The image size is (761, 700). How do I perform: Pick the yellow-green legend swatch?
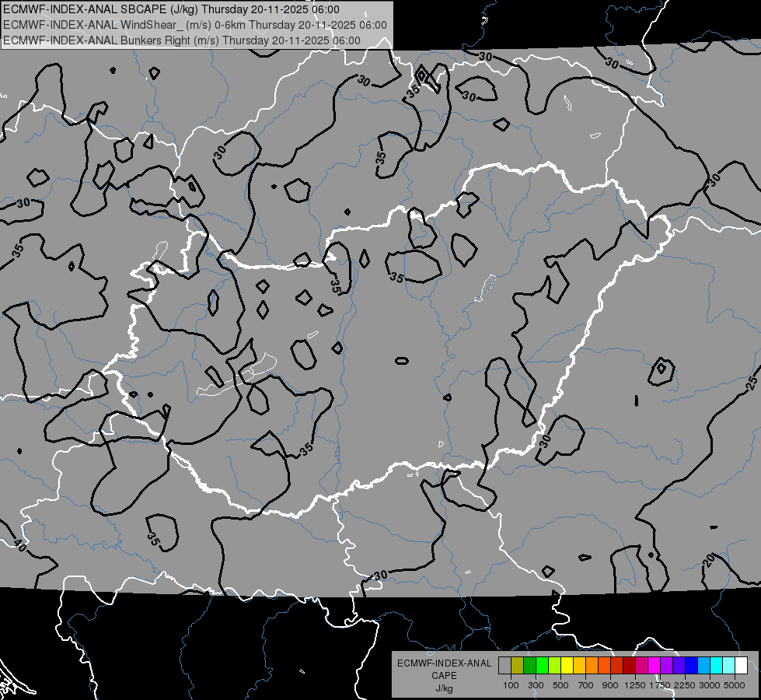pos(555,665)
